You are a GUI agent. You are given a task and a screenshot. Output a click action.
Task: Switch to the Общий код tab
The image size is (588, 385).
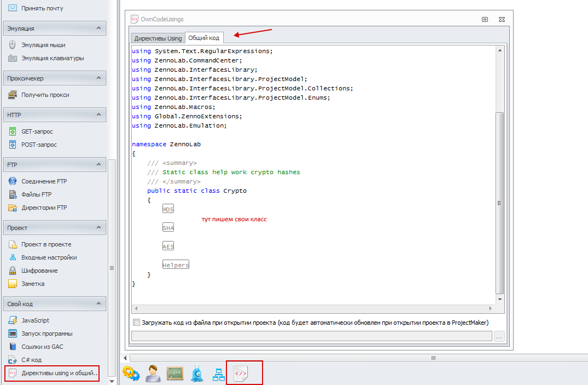pyautogui.click(x=204, y=38)
